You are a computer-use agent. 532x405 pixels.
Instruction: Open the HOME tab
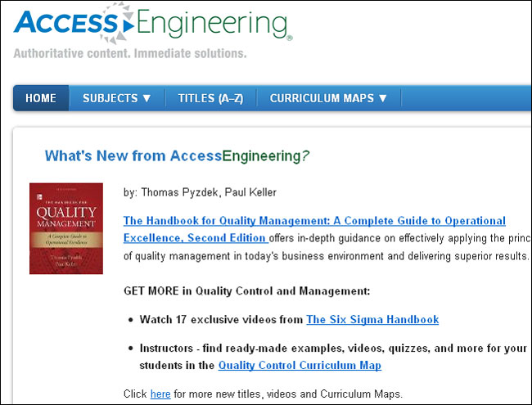pyautogui.click(x=41, y=98)
